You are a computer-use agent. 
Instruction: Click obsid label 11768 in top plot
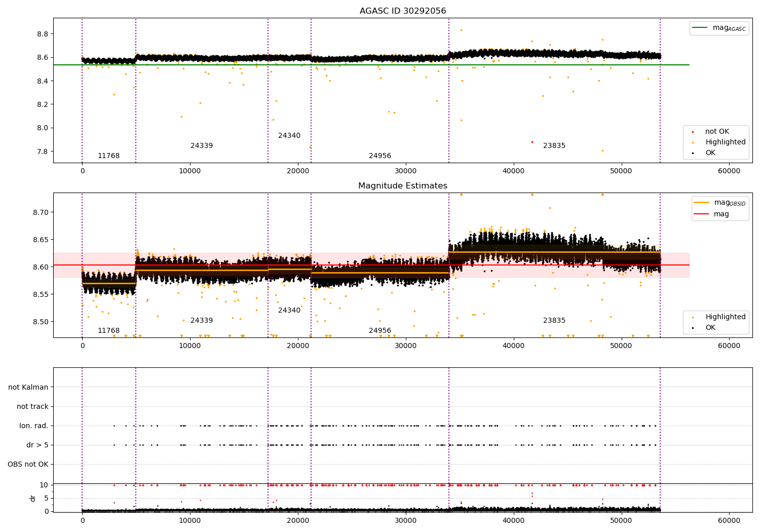pyautogui.click(x=108, y=156)
